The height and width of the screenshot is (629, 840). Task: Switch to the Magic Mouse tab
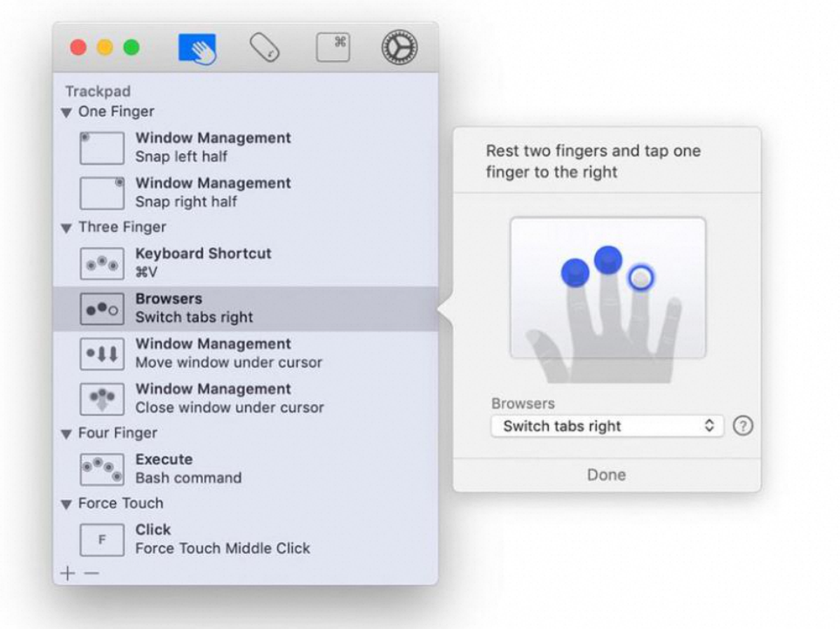point(265,48)
